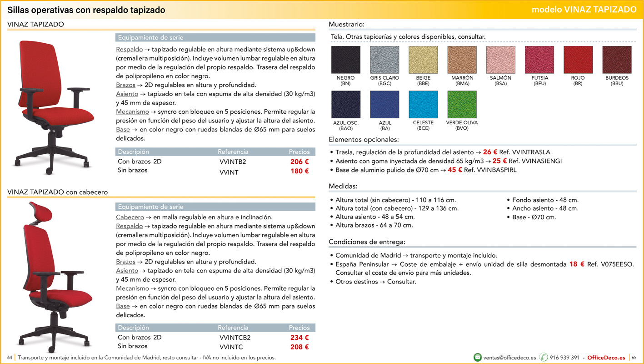The width and height of the screenshot is (644, 364).
Task: Click the 'Altura total (sin cabecero)' measurement line
Action: (395, 200)
